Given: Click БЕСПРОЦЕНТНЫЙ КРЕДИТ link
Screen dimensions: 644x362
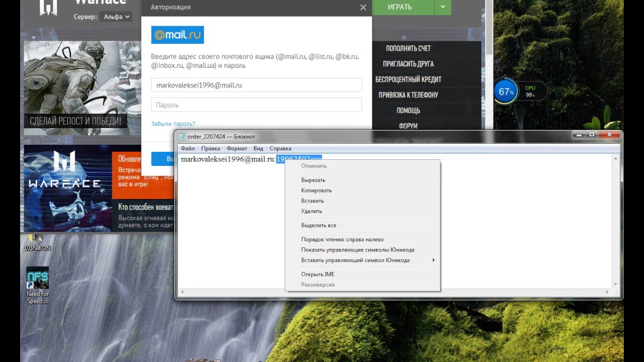Looking at the screenshot, I should point(408,79).
